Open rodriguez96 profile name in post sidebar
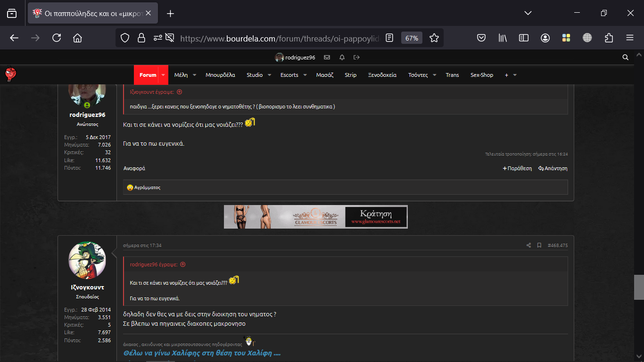This screenshot has height=362, width=644. point(87,115)
